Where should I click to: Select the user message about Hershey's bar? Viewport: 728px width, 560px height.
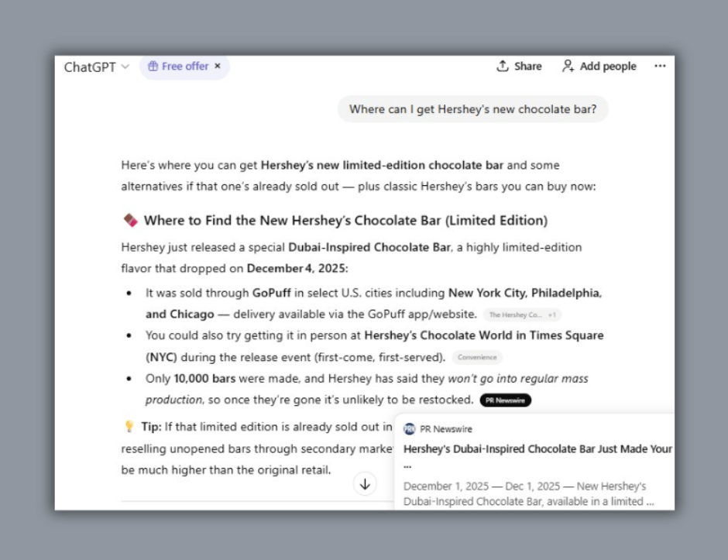coord(472,109)
